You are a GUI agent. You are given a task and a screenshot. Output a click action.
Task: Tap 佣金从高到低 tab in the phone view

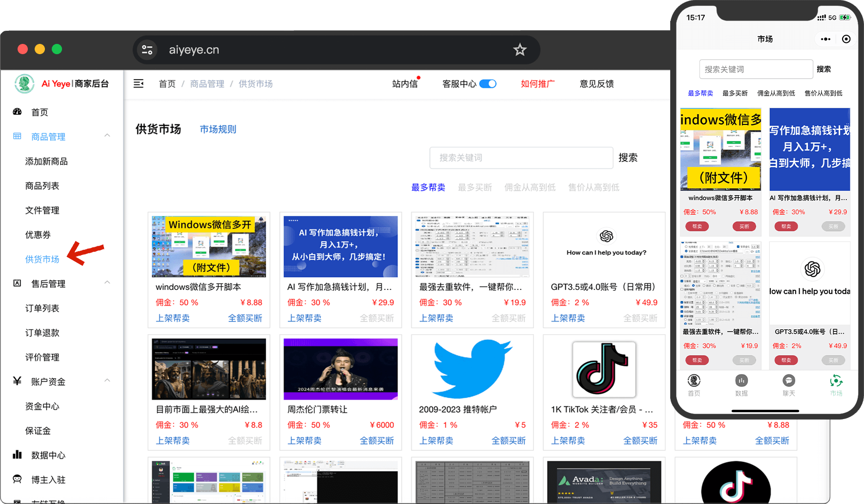pos(776,93)
